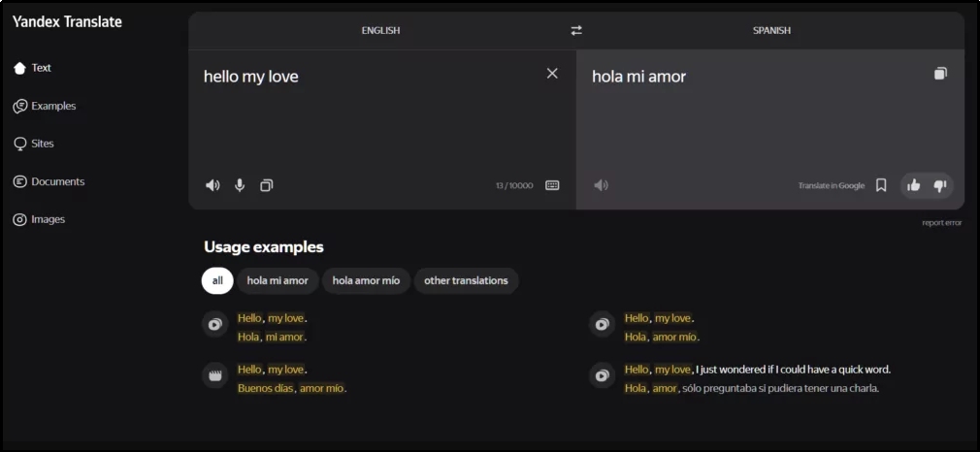Copy the Spanish translation

point(939,74)
